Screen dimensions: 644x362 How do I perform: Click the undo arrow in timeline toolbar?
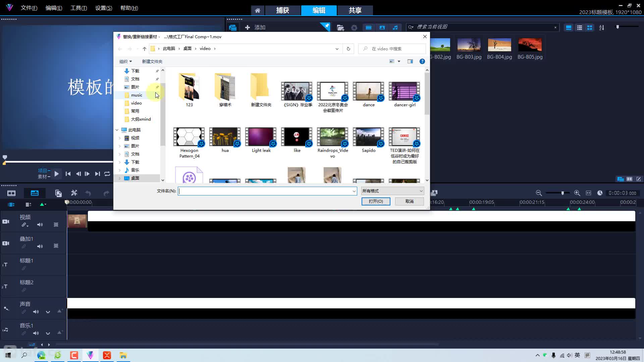(88, 193)
